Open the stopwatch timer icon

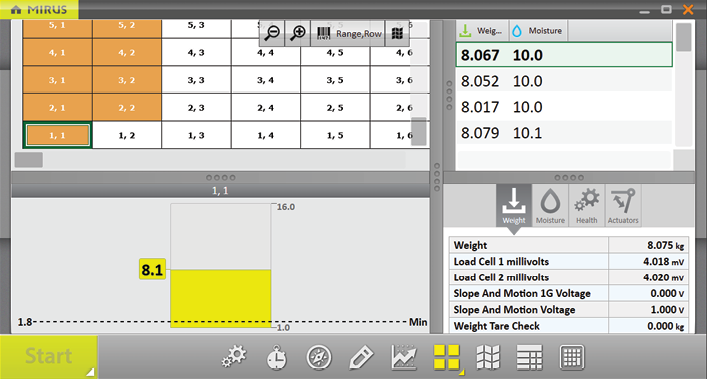[x=276, y=358]
